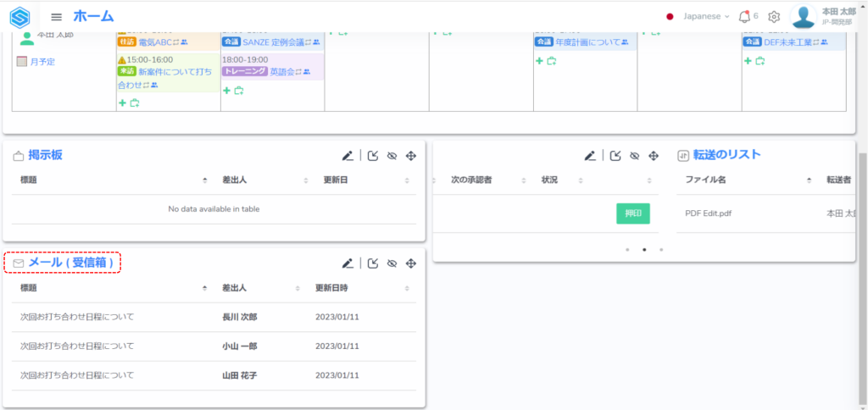Click the edit pencil icon in 掲示板 panel
Screen dimensions: 868x410
(x=347, y=155)
